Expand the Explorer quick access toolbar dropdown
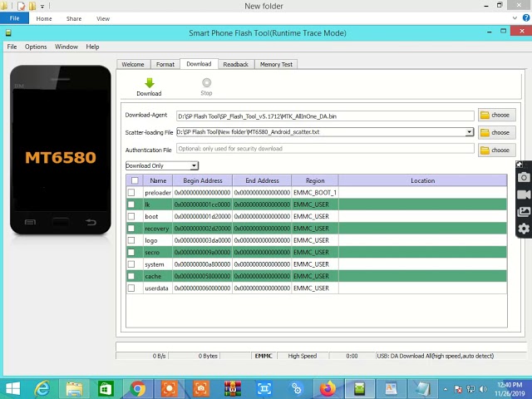 pyautogui.click(x=42, y=6)
